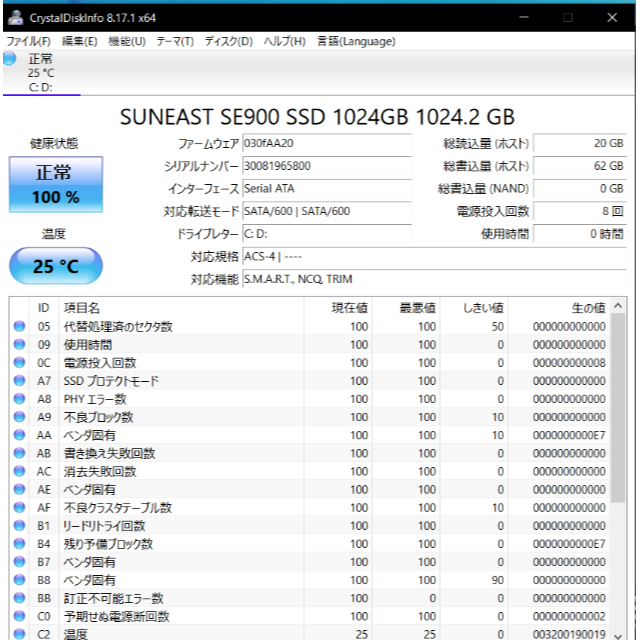Select the 消去失敗回数 row

pos(309,471)
